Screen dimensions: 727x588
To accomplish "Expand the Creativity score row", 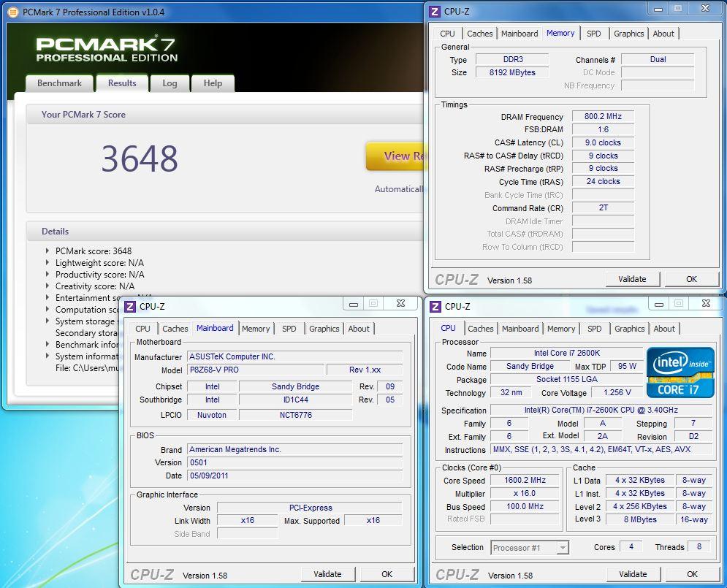I will click(47, 286).
